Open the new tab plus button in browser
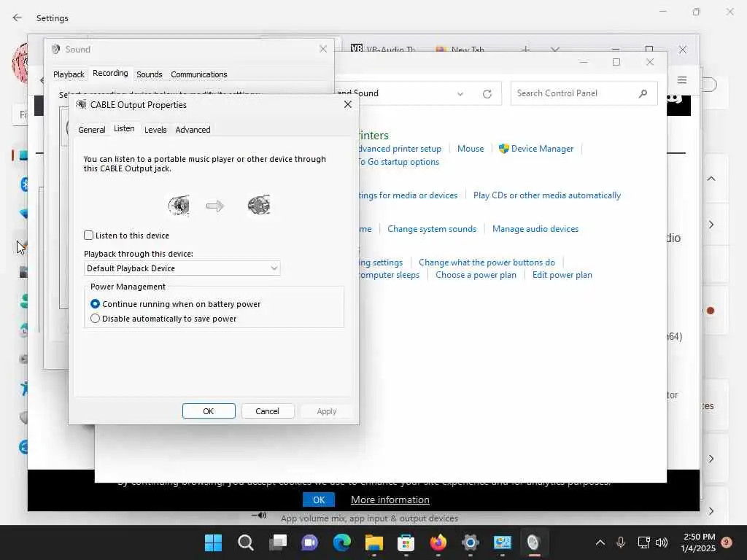 525,50
